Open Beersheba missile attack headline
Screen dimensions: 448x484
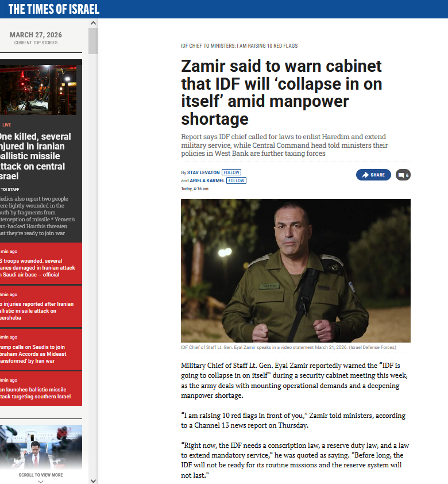coord(37,311)
